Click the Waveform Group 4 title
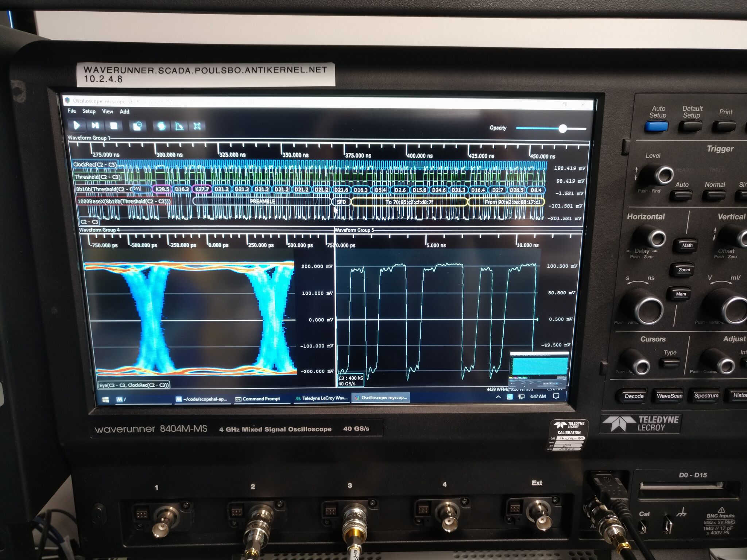This screenshot has height=560, width=747. (x=99, y=230)
